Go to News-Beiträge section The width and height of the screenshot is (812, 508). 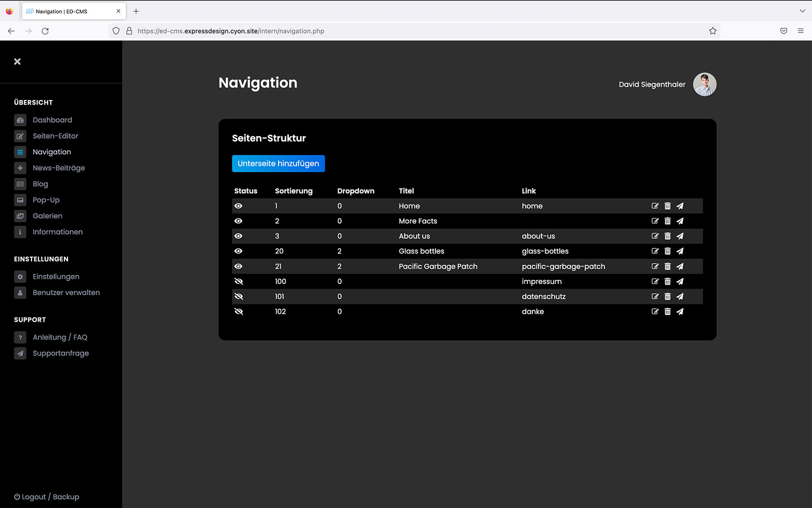59,168
